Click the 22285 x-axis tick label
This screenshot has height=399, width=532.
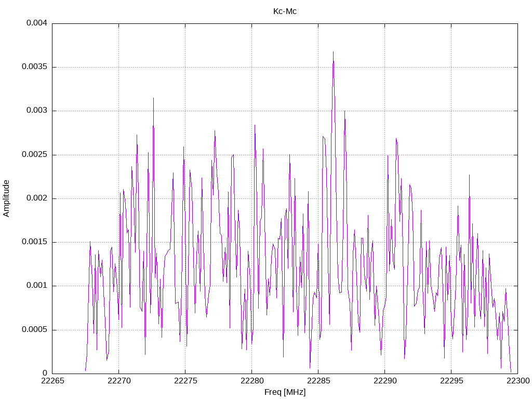318,381
